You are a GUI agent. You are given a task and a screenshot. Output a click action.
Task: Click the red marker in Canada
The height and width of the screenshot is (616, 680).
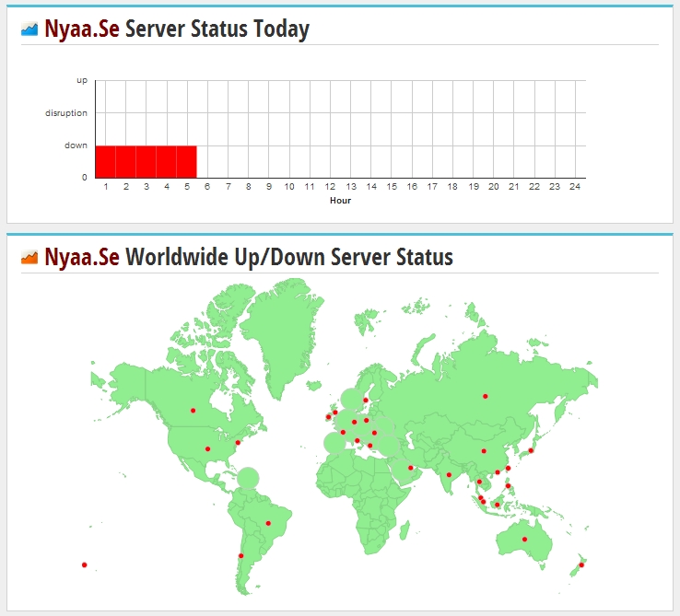[193, 411]
